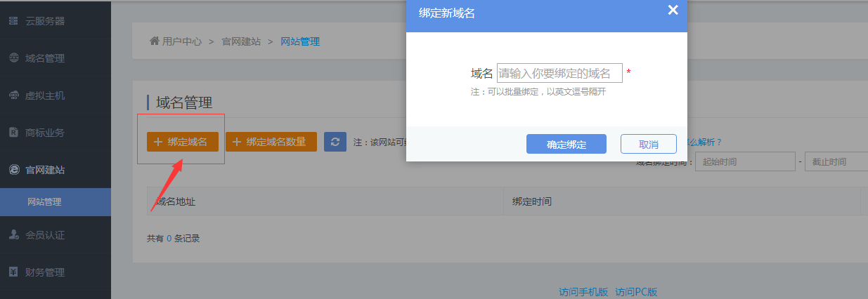Click the virtual host sidebar icon
This screenshot has width=868, height=299.
13,95
